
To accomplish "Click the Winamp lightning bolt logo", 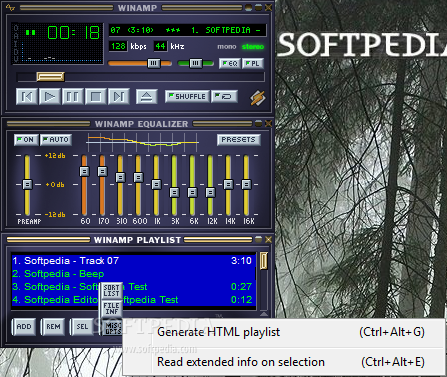I will point(258,98).
